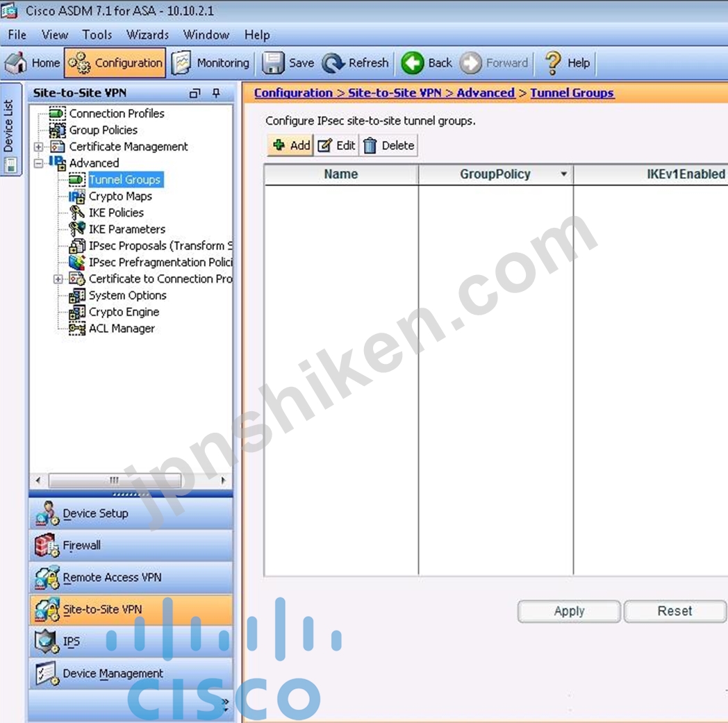The width and height of the screenshot is (728, 723).
Task: Switch to the Monitoring view
Action: (x=210, y=63)
